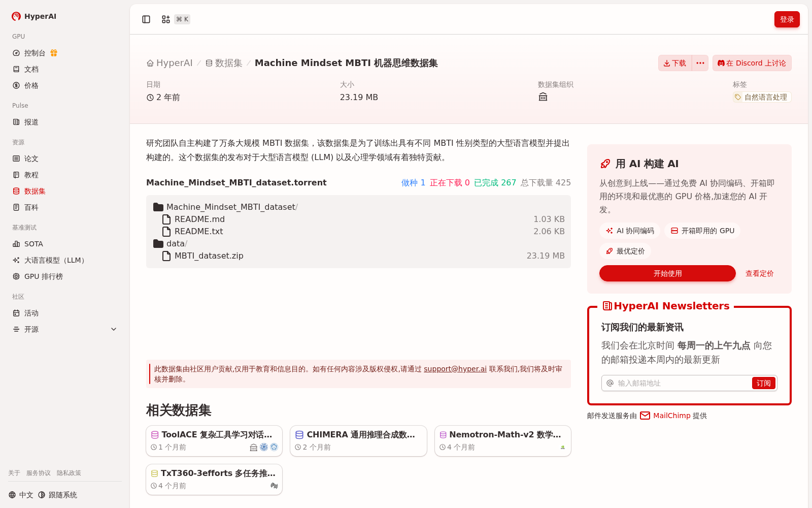Open CHIMERA 通用推理合成数据 card
Image resolution: width=812 pixels, height=508 pixels.
[x=358, y=441]
